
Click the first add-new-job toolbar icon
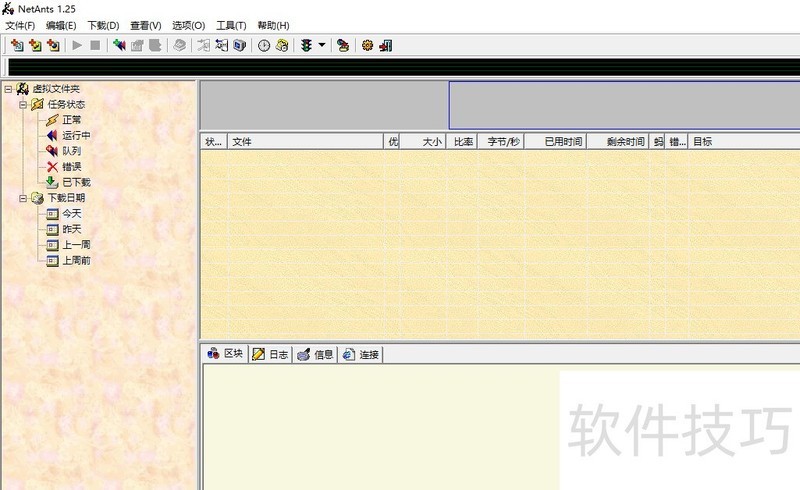click(x=17, y=45)
